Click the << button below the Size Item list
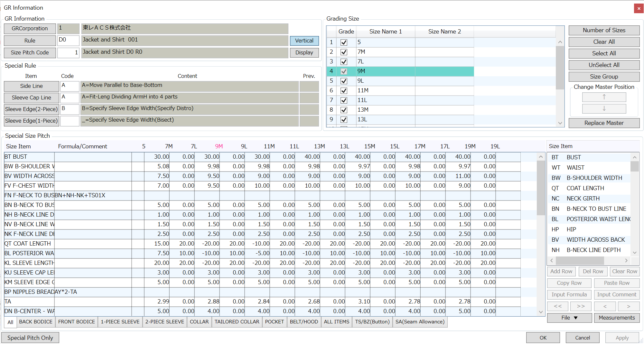644x344 pixels. point(558,306)
